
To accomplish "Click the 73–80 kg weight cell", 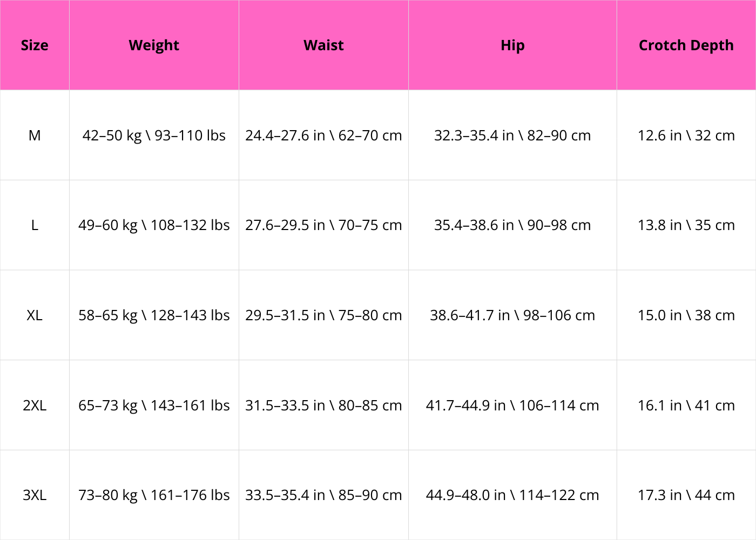I will (x=154, y=495).
